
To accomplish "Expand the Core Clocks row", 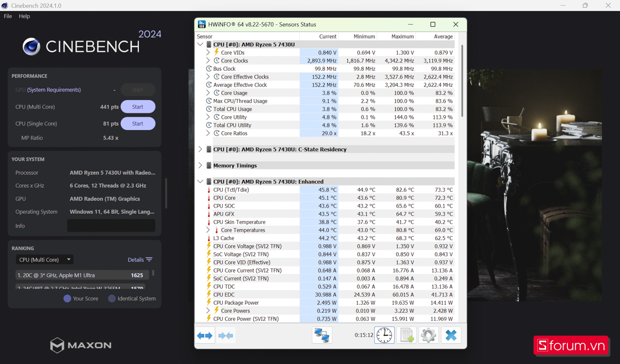I will 208,60.
